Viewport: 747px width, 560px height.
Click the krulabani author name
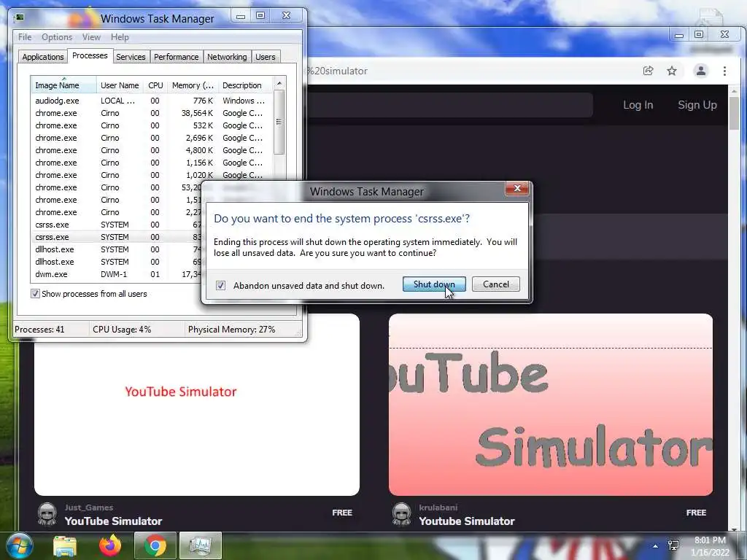[x=438, y=507]
